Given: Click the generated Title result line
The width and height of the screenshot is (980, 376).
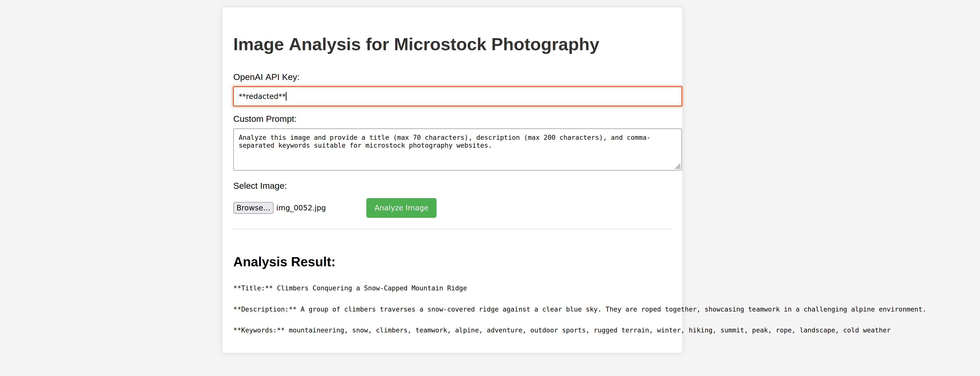Looking at the screenshot, I should pyautogui.click(x=350, y=288).
